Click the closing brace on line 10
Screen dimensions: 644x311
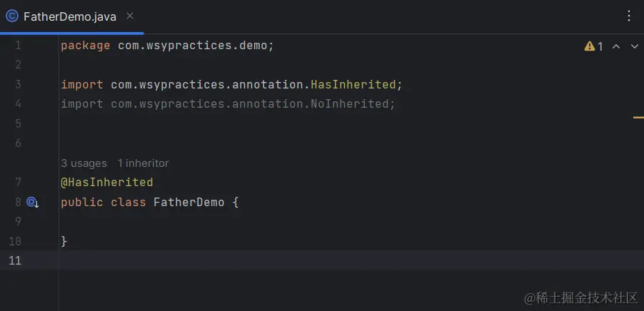[x=64, y=241]
